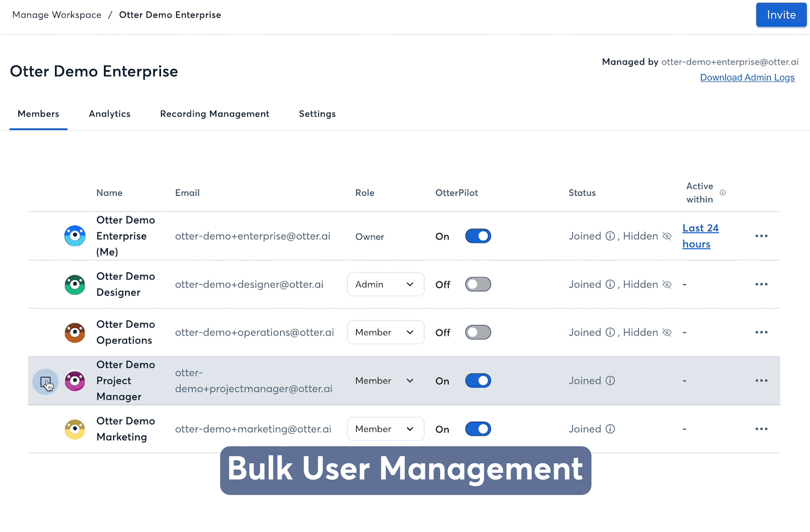Turn off OtterPilot for Otter Demo Enterprise
The height and width of the screenshot is (532, 810).
tap(478, 236)
